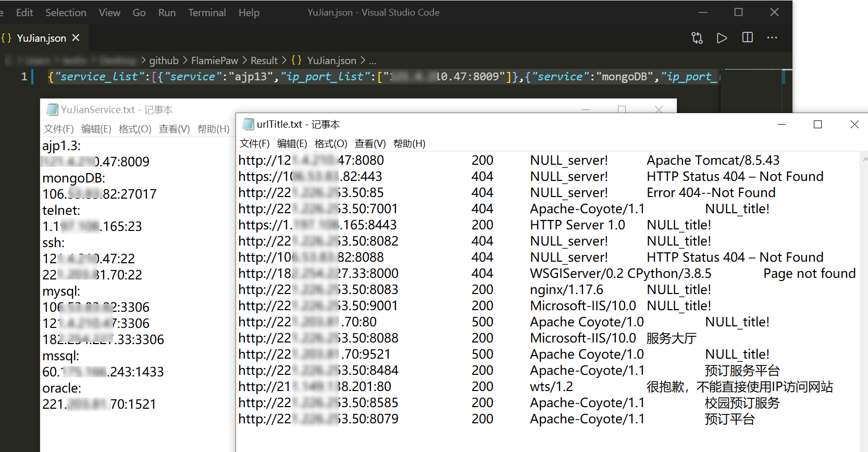Screen dimensions: 868x452
Task: Click the "很抱歉，不能直接使用IP访问网站" line
Action: coord(740,386)
